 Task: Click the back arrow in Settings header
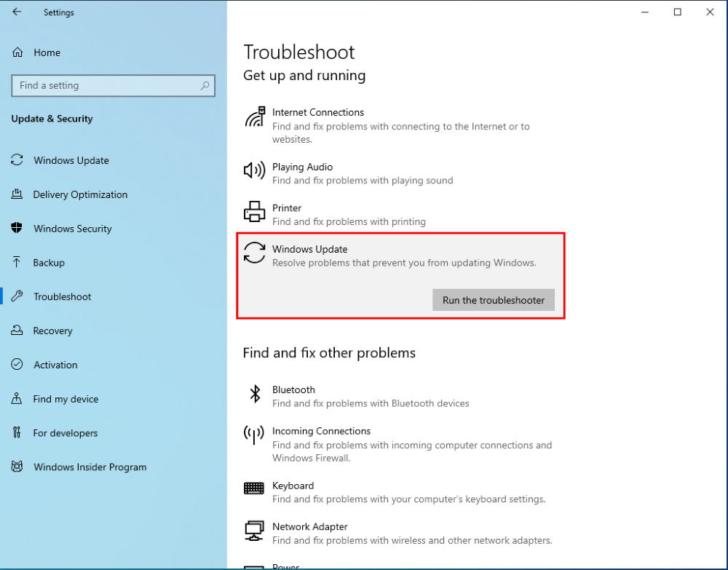point(17,12)
